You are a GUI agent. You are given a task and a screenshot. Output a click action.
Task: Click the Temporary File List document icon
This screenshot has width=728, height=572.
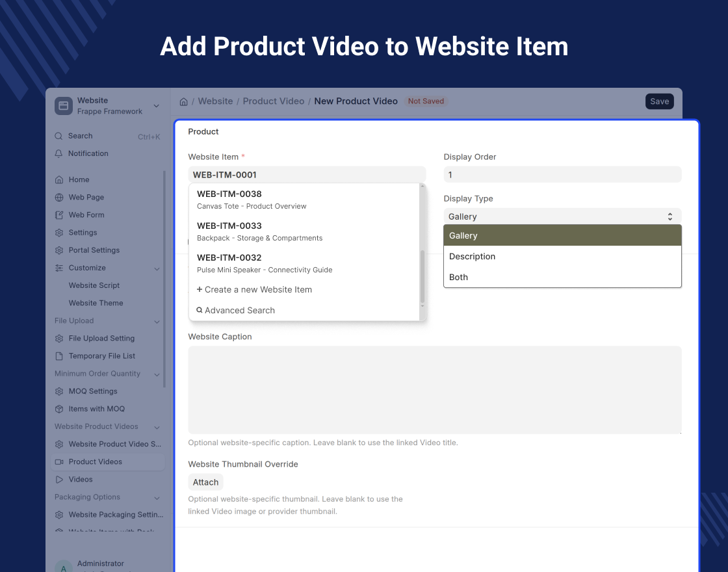click(59, 356)
